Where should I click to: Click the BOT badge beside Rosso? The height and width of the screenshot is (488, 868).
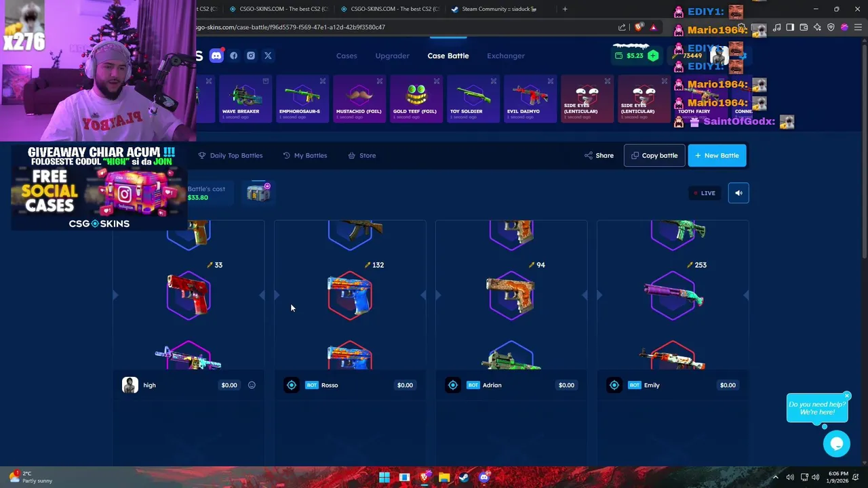[x=312, y=385]
